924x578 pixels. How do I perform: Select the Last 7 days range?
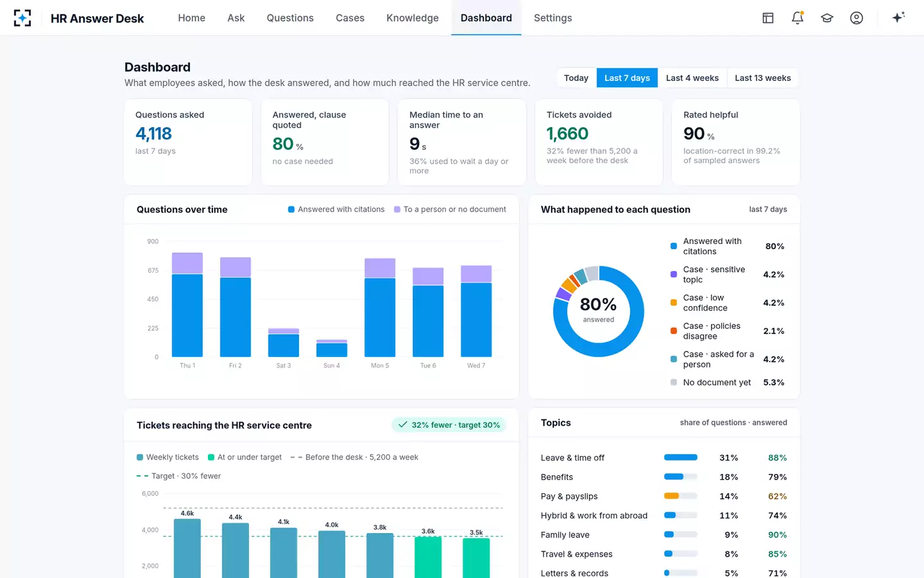627,78
